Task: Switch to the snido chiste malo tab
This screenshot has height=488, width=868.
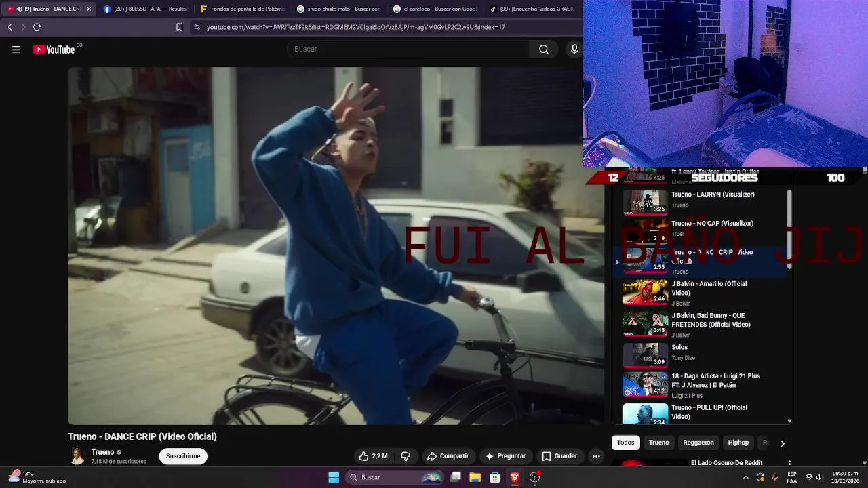Action: pos(338,9)
